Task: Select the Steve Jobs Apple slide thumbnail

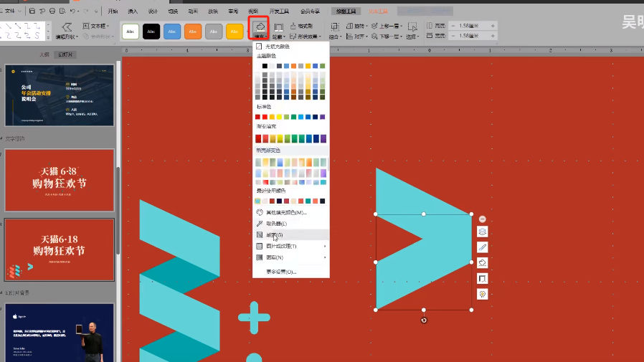Action: pos(60,333)
